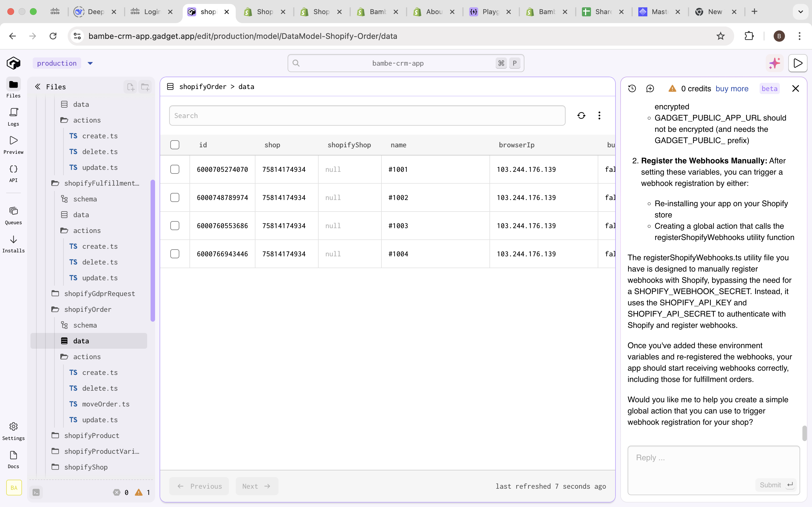
Task: Click the AI assistant sparkle icon
Action: (775, 63)
